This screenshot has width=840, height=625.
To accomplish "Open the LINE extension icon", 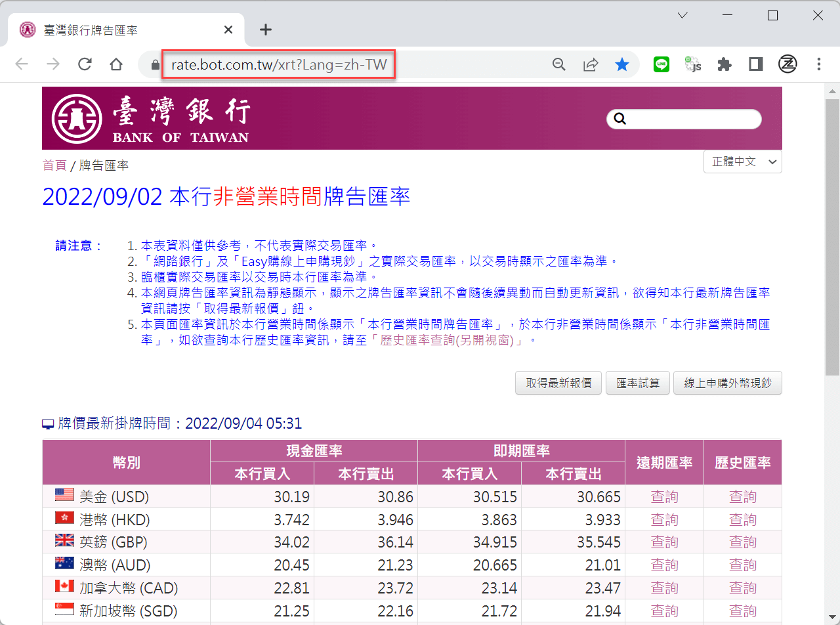I will click(661, 64).
